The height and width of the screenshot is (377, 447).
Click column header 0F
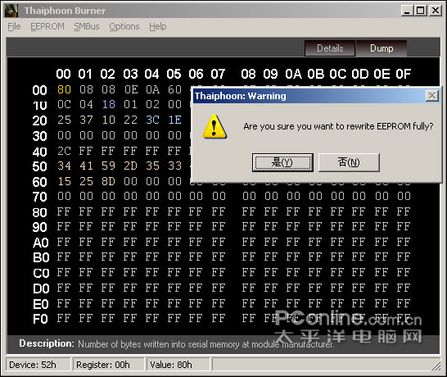tap(403, 74)
